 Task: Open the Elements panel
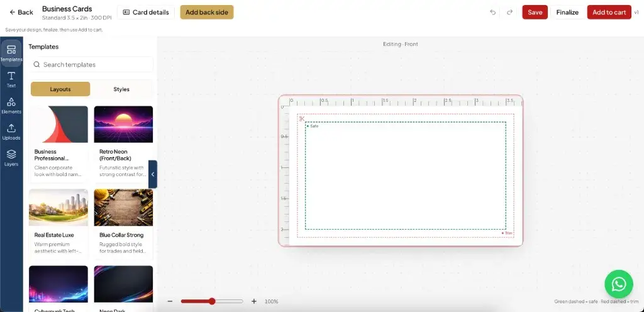click(11, 106)
